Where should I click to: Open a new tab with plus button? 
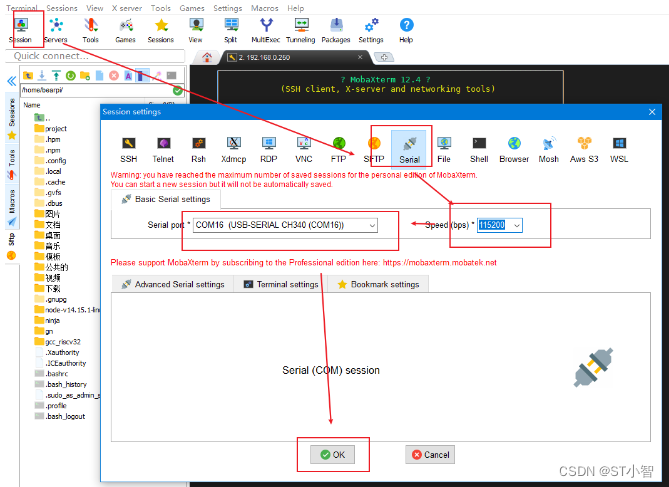(x=384, y=57)
